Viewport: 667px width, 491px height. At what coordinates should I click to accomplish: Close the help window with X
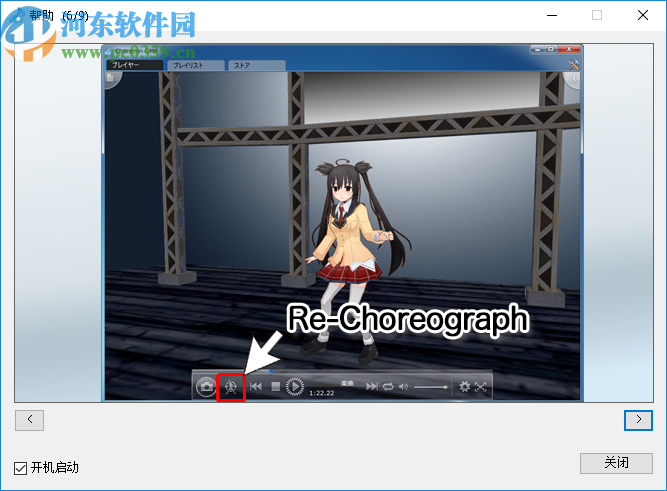643,15
